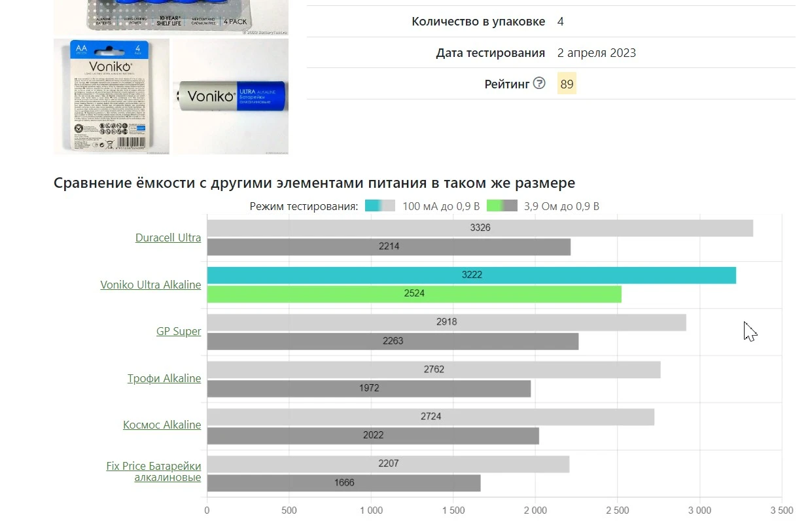Viewport: 810px width, 532px height.
Task: Click the Трофи Alkaline 1972 bar
Action: pos(369,389)
